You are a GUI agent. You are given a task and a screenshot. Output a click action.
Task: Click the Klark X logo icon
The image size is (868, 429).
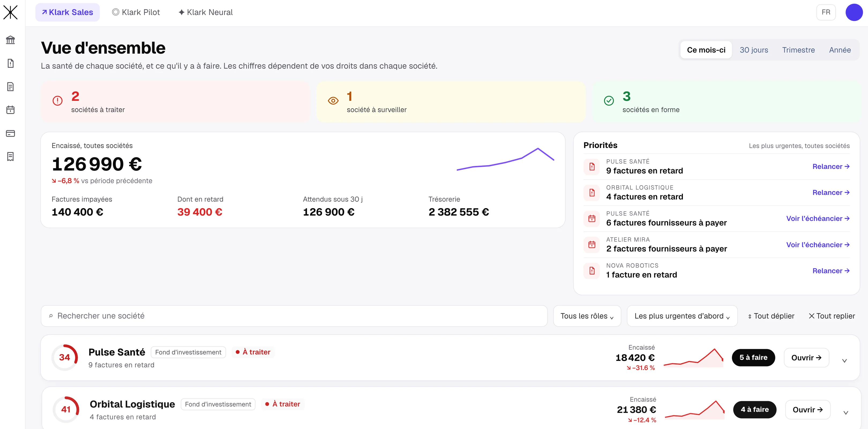10,13
